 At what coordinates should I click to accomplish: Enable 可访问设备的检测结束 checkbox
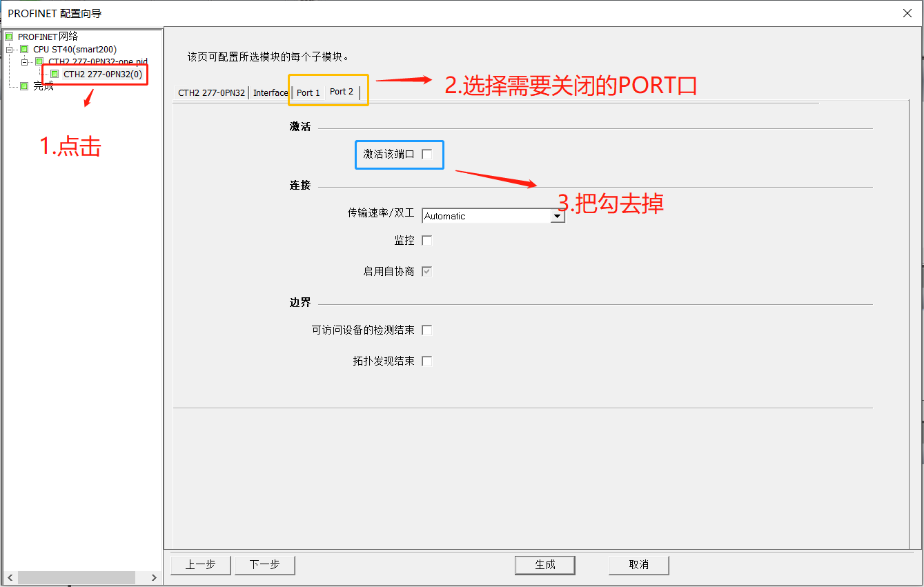(427, 330)
